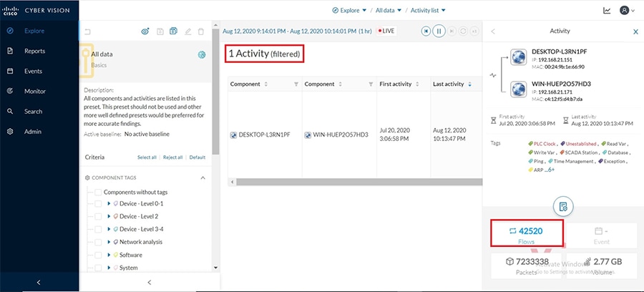Collapse the left navigation sidebar
The width and height of the screenshot is (644, 292).
click(39, 282)
